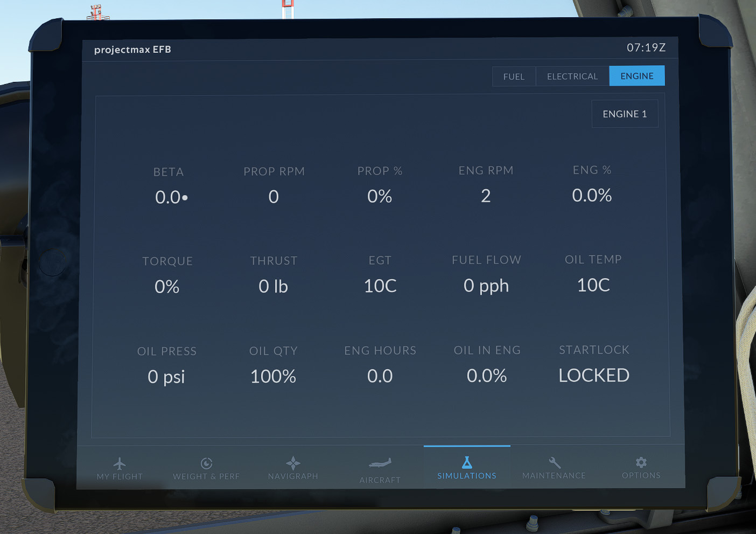Click the SIMULATIONS label
Image resolution: width=756 pixels, height=534 pixels.
(467, 476)
